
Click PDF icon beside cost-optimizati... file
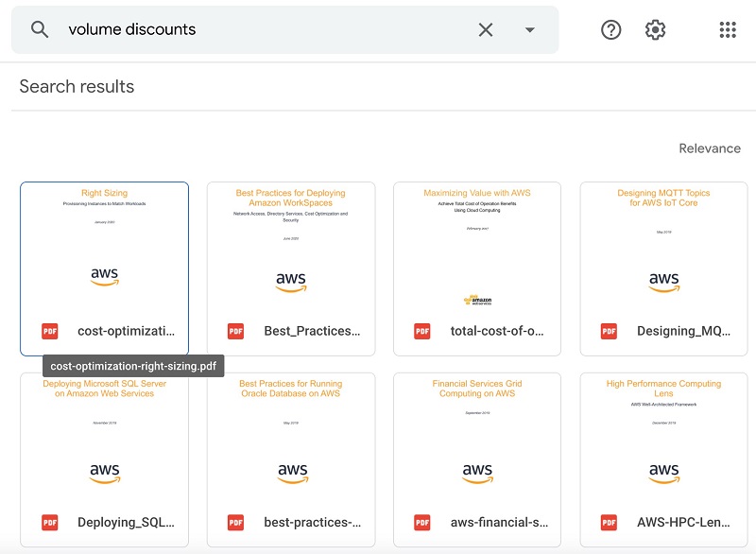tap(50, 331)
